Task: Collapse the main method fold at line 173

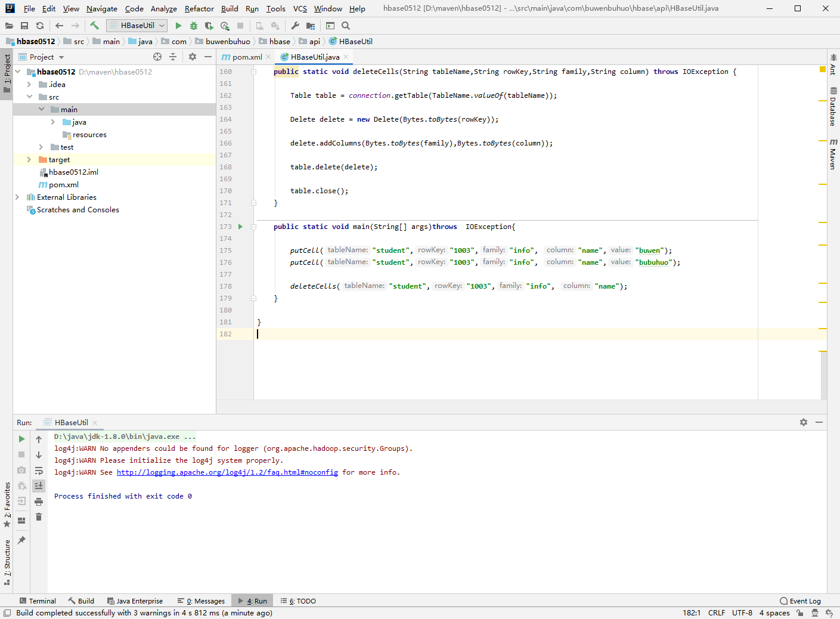Action: coord(253,227)
